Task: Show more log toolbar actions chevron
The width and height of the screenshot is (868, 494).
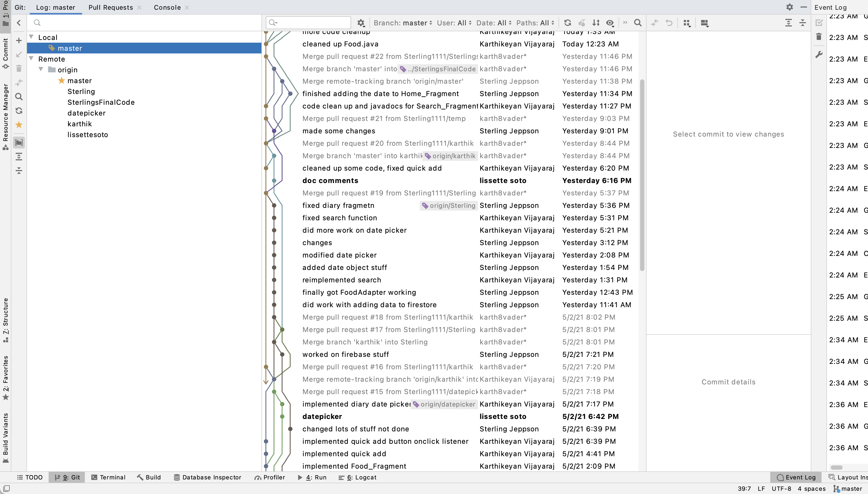Action: (625, 23)
